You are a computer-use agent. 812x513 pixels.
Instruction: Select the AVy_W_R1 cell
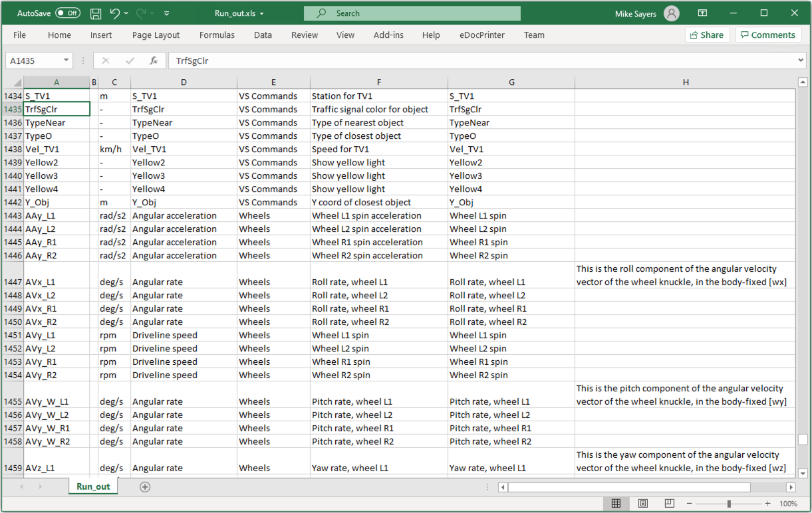pyautogui.click(x=57, y=428)
